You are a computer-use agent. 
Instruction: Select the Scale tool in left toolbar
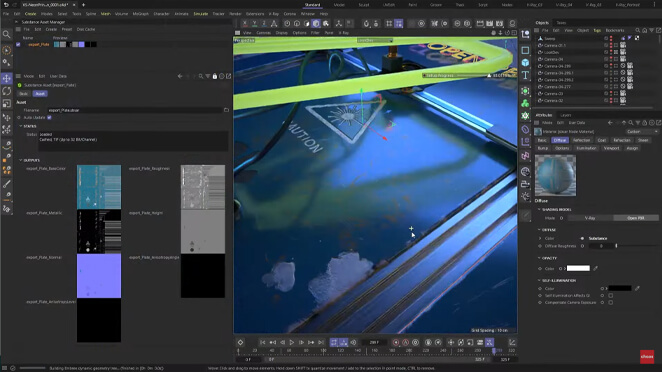click(x=7, y=104)
